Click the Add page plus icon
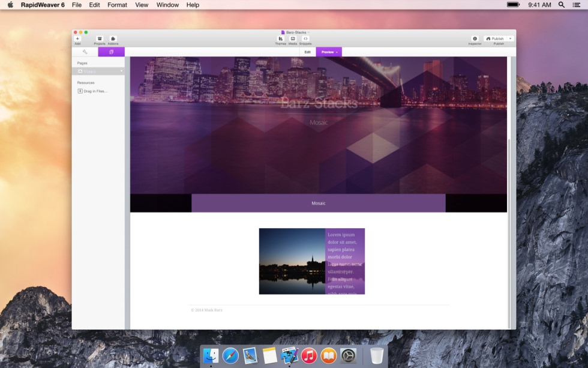The height and width of the screenshot is (368, 588). coord(77,38)
